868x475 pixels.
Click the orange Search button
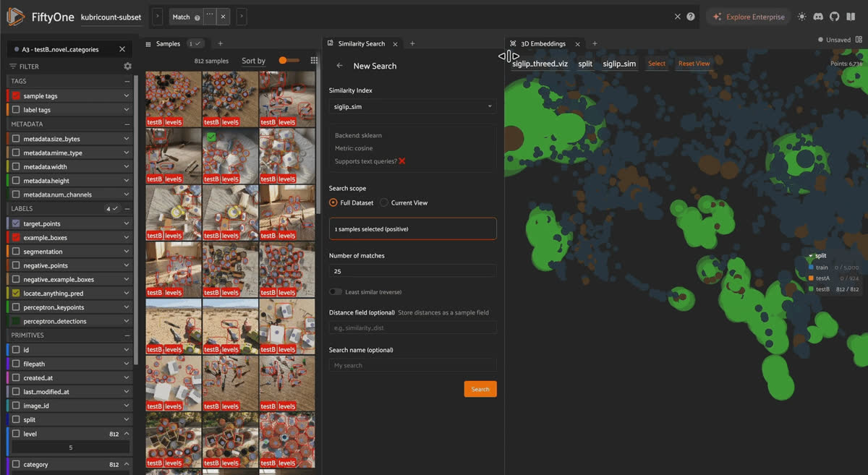[480, 389]
